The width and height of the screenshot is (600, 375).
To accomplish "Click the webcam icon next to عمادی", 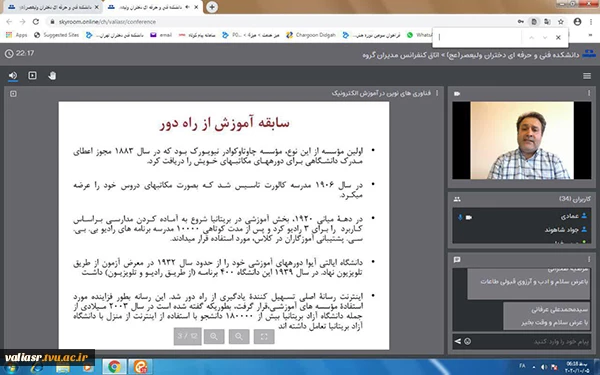I will (x=468, y=217).
